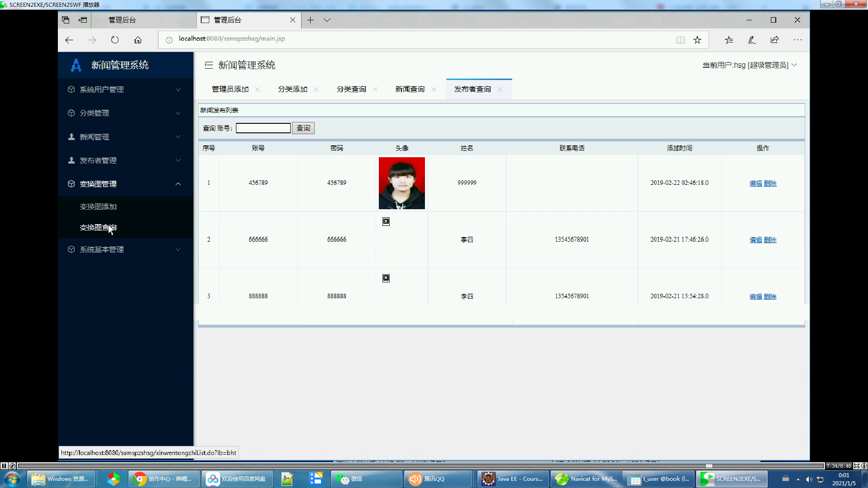868x488 pixels.
Task: Click the browser back arrow
Action: point(69,40)
